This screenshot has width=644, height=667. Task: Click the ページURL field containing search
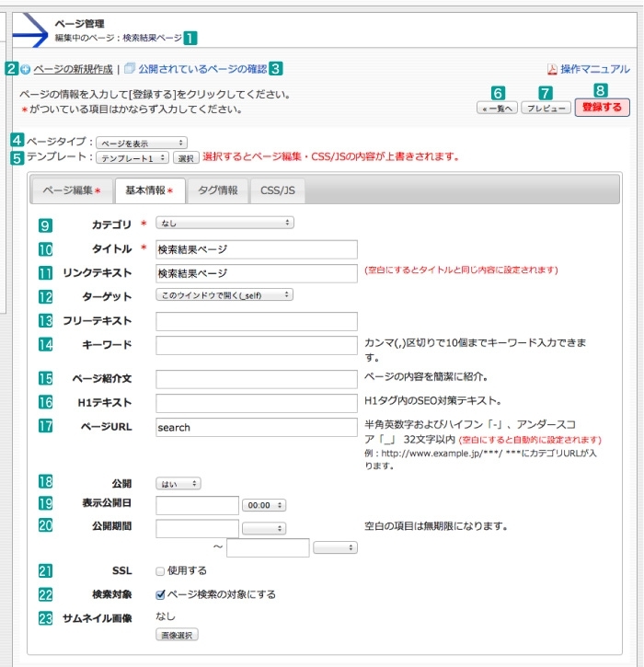[x=257, y=427]
